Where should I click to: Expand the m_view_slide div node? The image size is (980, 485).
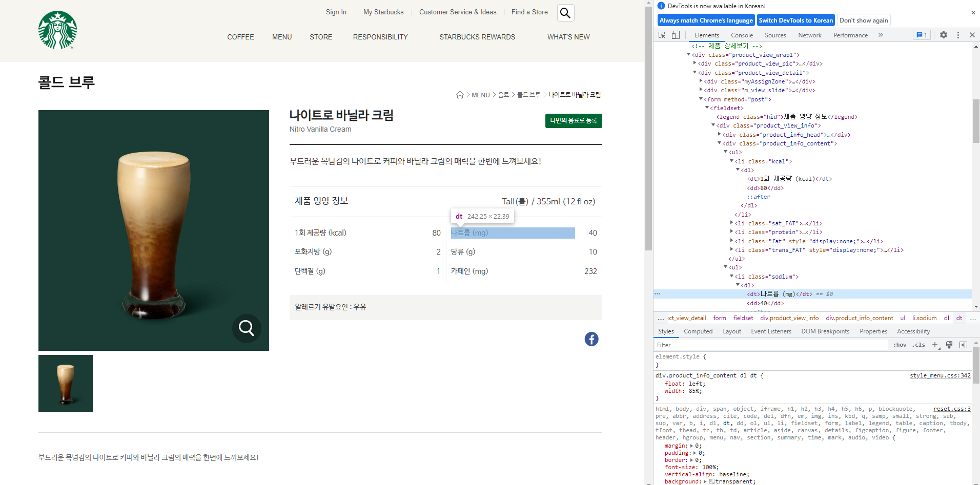pyautogui.click(x=701, y=90)
